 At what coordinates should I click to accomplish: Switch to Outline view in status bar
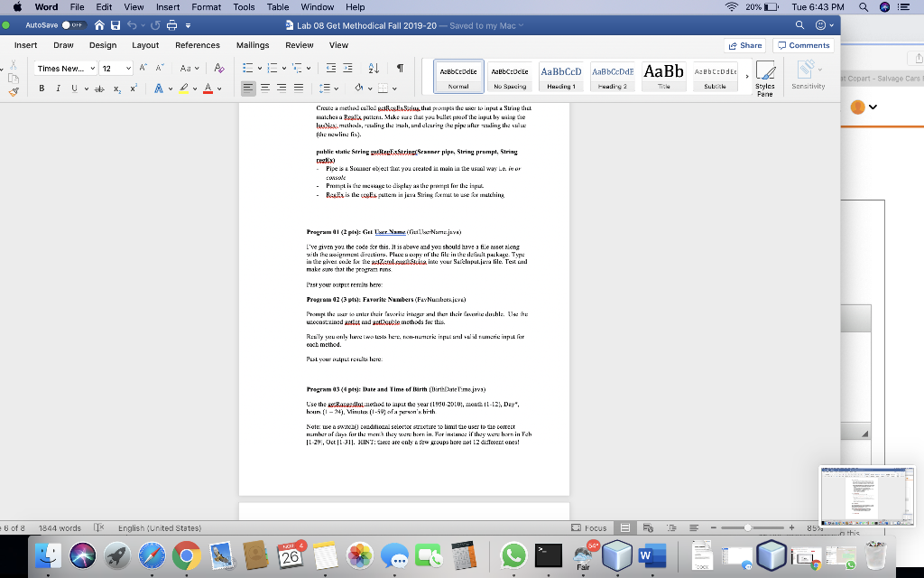671,527
